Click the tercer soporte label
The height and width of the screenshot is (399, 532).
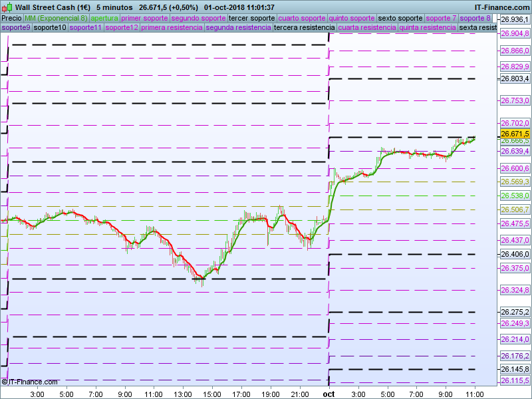[251, 18]
